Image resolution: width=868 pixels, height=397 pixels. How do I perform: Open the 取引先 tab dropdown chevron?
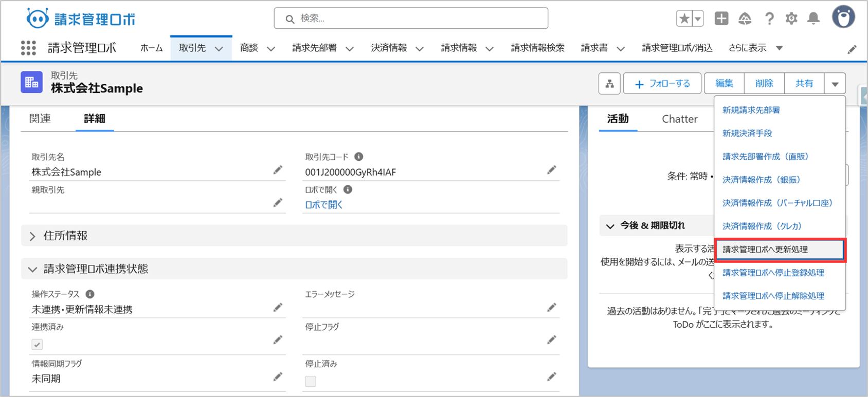219,49
